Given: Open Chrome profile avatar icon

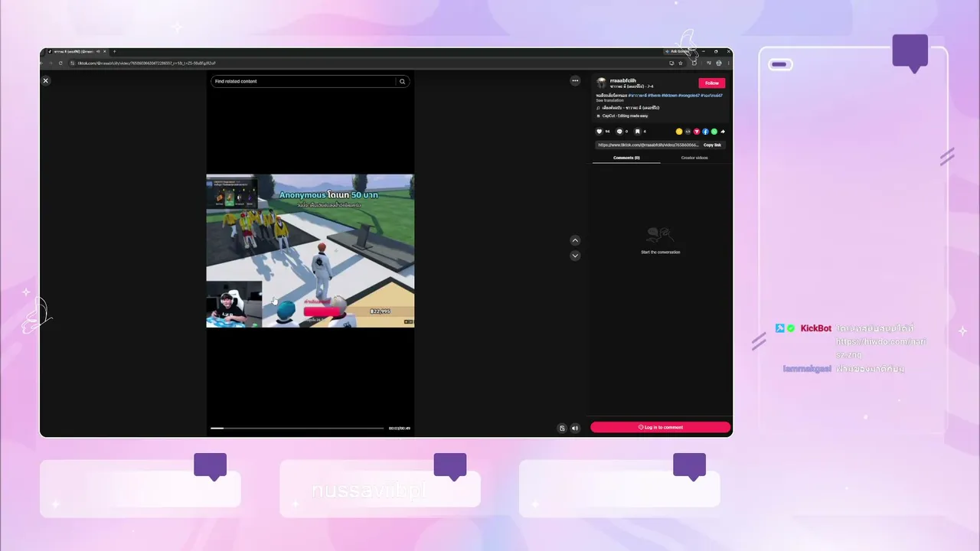Looking at the screenshot, I should coord(719,63).
